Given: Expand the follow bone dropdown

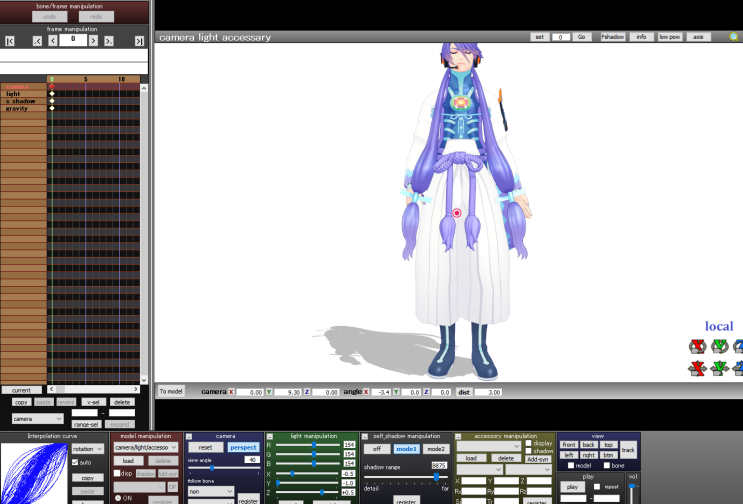Looking at the screenshot, I should coord(210,492).
